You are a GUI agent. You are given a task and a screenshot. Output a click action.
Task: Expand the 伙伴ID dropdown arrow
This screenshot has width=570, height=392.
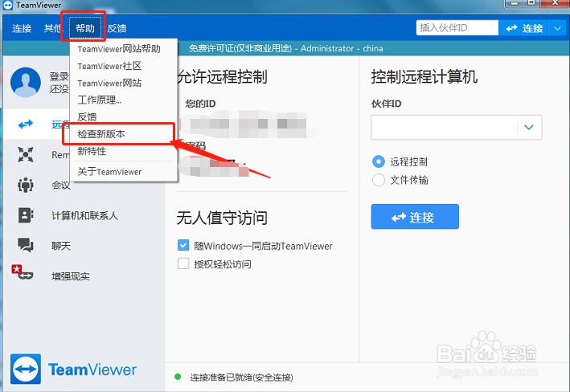pos(529,127)
